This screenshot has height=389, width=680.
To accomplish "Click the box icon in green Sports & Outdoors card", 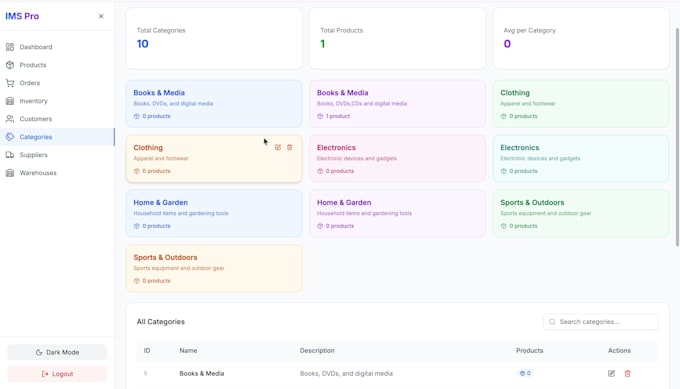I will point(503,226).
